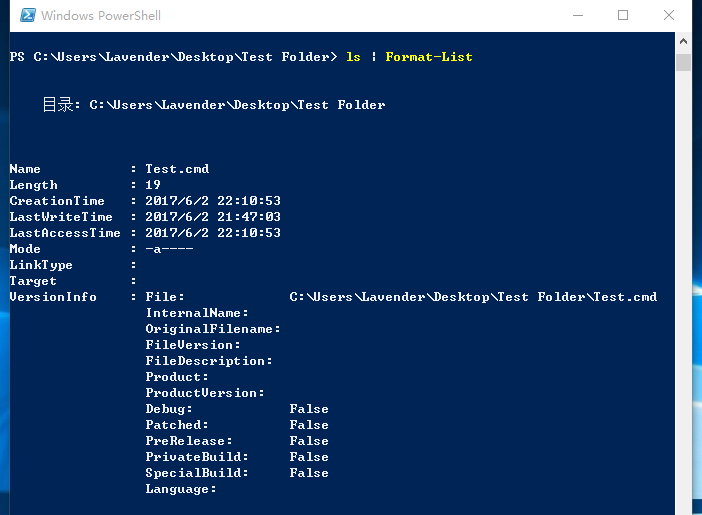Minimize the Windows PowerShell window
The image size is (702, 515).
click(578, 16)
